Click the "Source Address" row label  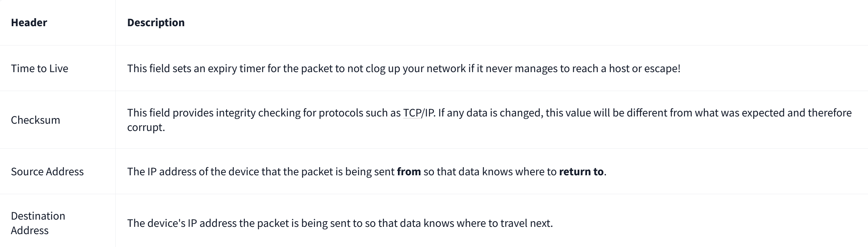point(47,172)
